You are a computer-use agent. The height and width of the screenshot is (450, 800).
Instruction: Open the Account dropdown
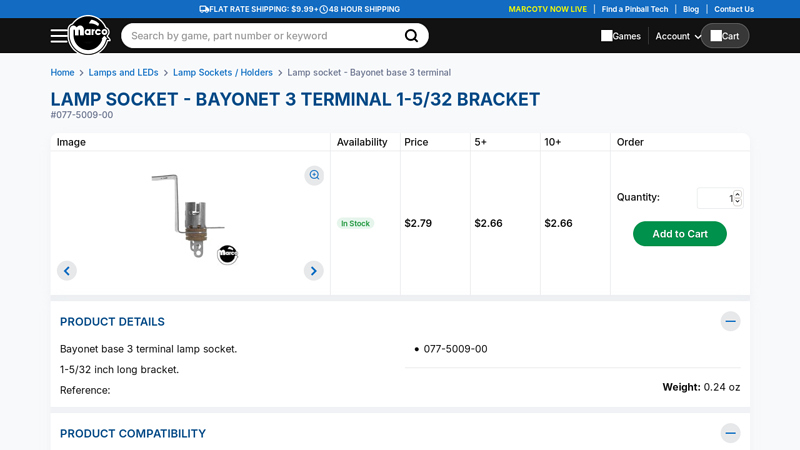(x=678, y=36)
